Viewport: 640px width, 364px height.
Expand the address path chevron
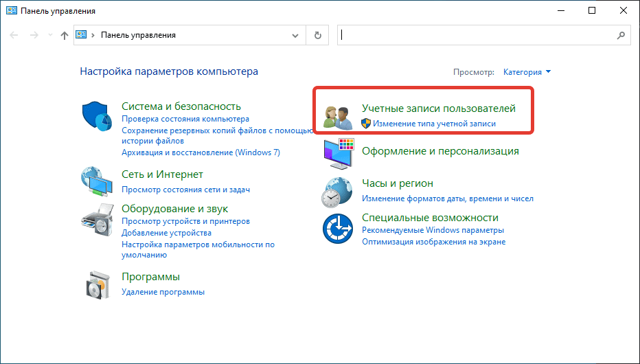tap(93, 35)
